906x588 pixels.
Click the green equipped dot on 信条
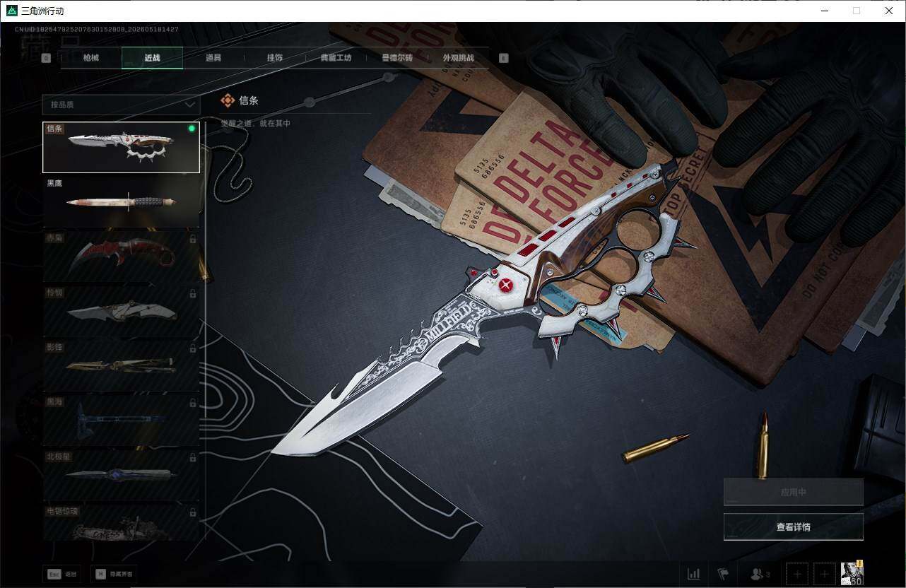click(x=192, y=129)
